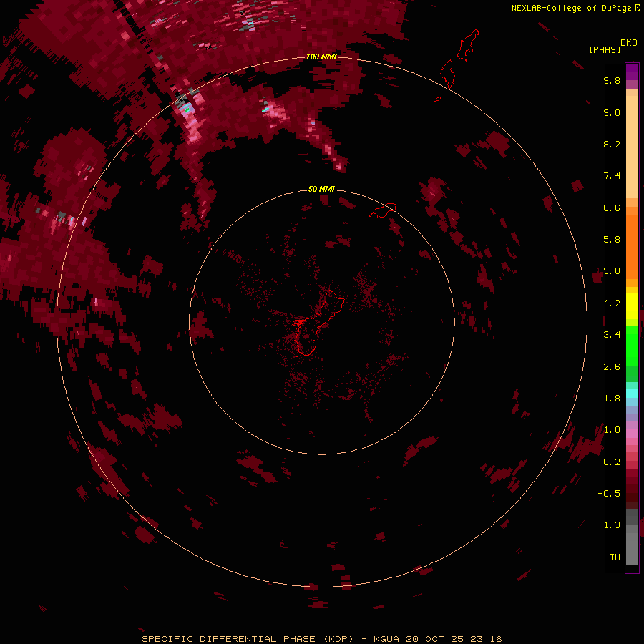Click the SPECIFIC DIFFERENTIAL PHASE (KDP) caption

(248, 639)
